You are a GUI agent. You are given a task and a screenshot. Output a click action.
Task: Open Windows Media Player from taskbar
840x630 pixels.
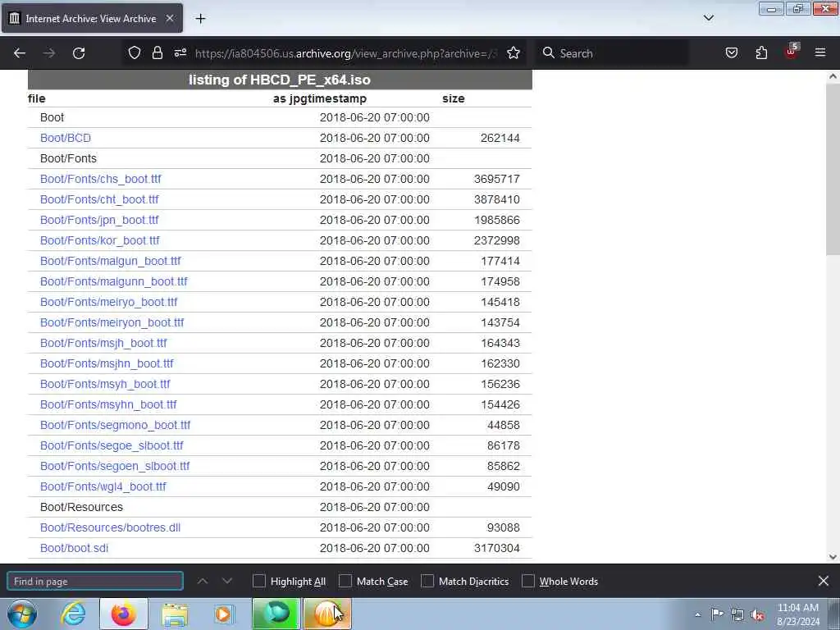pyautogui.click(x=224, y=614)
